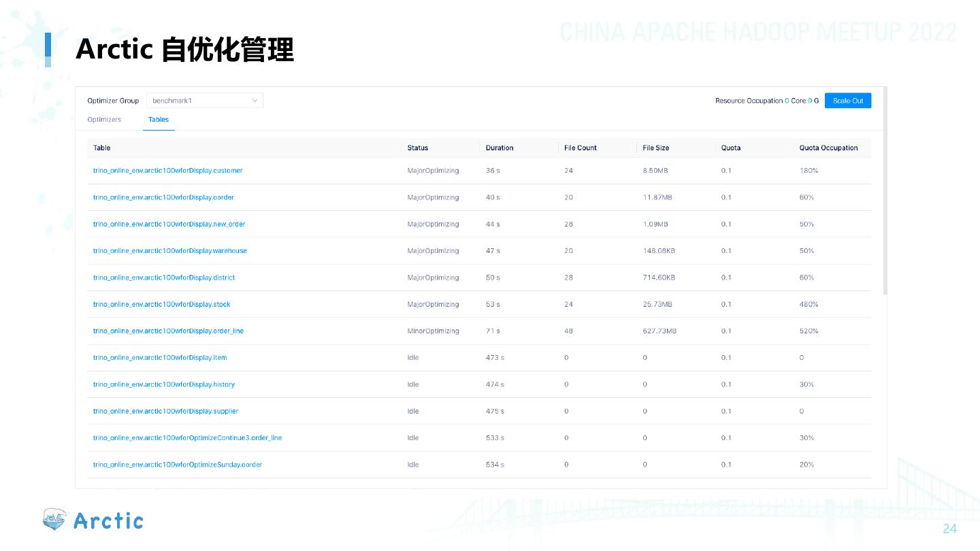Click the 11.87MB file size cell

[x=657, y=197]
